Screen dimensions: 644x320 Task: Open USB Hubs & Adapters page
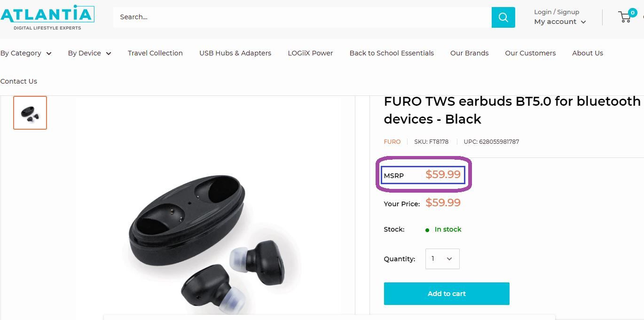tap(235, 53)
